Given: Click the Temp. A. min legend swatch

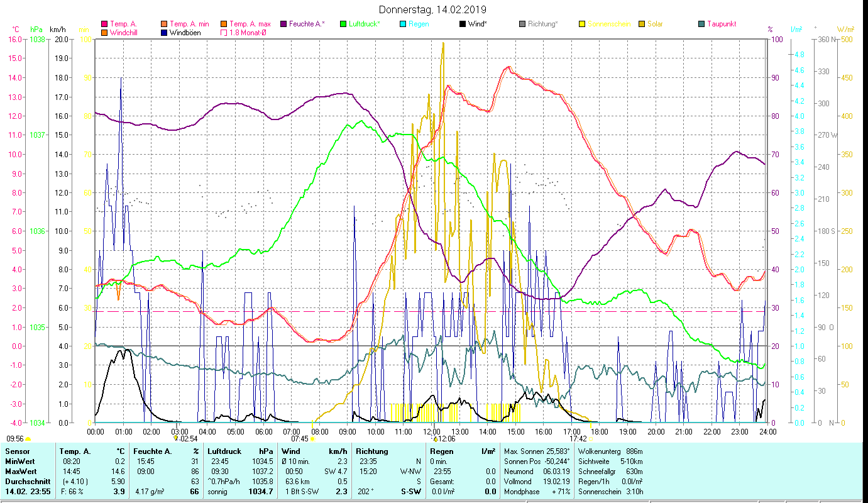Looking at the screenshot, I should [x=164, y=24].
